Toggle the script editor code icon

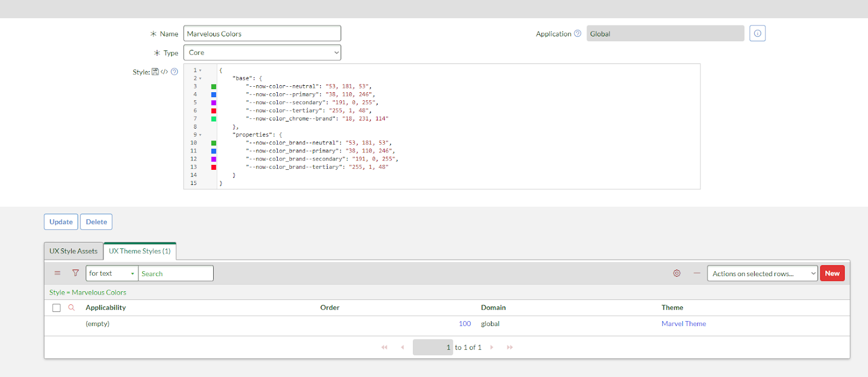pyautogui.click(x=164, y=72)
